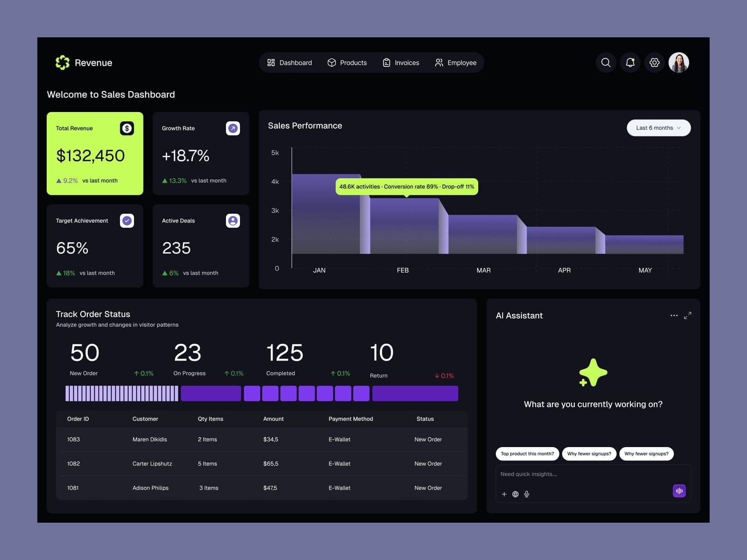Click the FEB bar in Sales Performance chart
The width and height of the screenshot is (747, 560).
404,226
